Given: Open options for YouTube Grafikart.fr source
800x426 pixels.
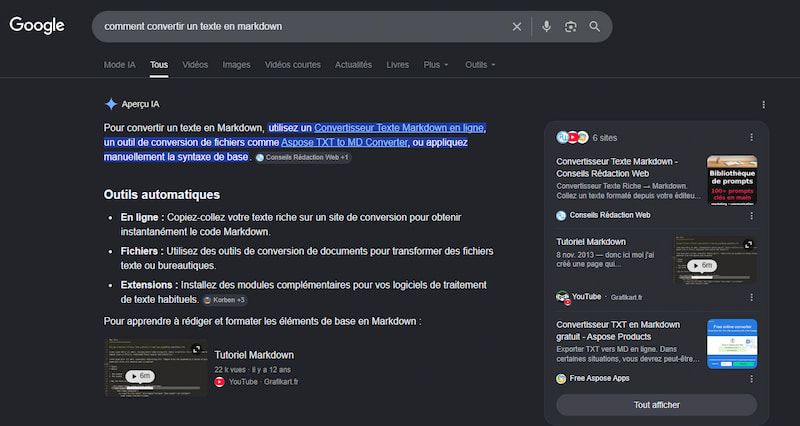Looking at the screenshot, I should click(751, 297).
